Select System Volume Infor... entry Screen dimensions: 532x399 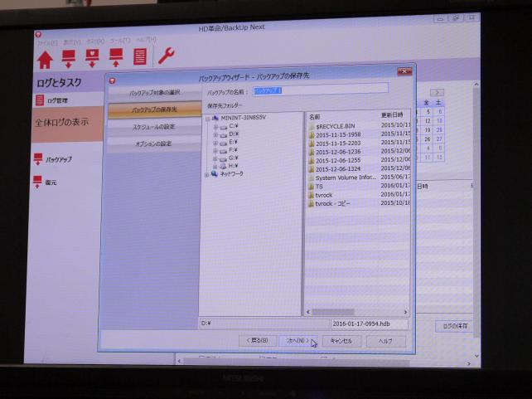click(346, 178)
